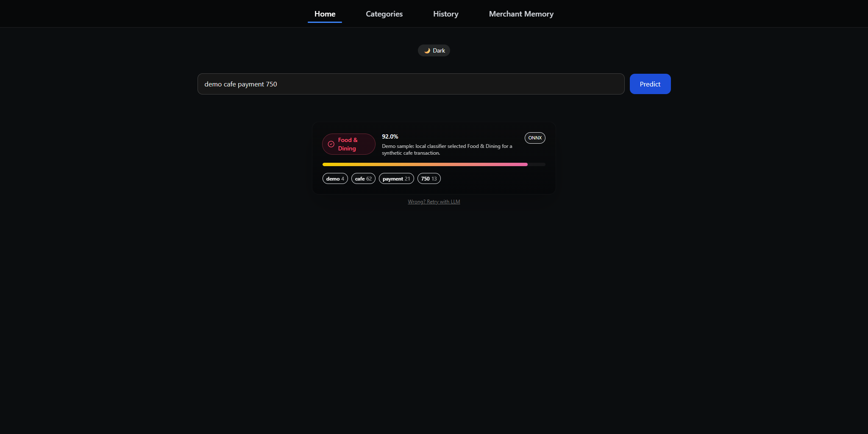Switch to the Categories tab
Screen dimensions: 868x434
pyautogui.click(x=384, y=14)
